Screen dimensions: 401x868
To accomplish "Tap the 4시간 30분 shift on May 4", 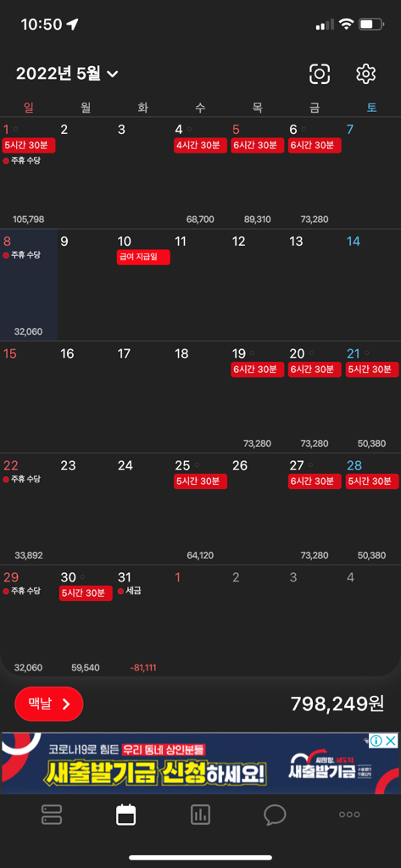I will [200, 146].
